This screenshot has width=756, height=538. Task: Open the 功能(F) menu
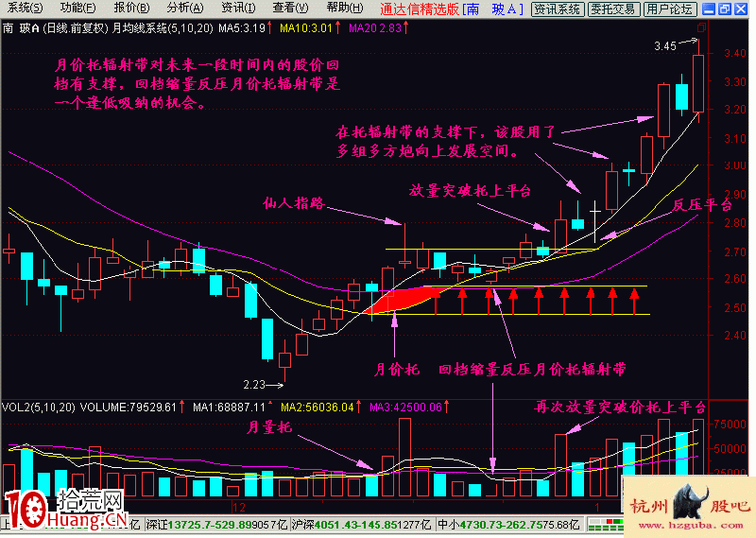click(x=77, y=8)
